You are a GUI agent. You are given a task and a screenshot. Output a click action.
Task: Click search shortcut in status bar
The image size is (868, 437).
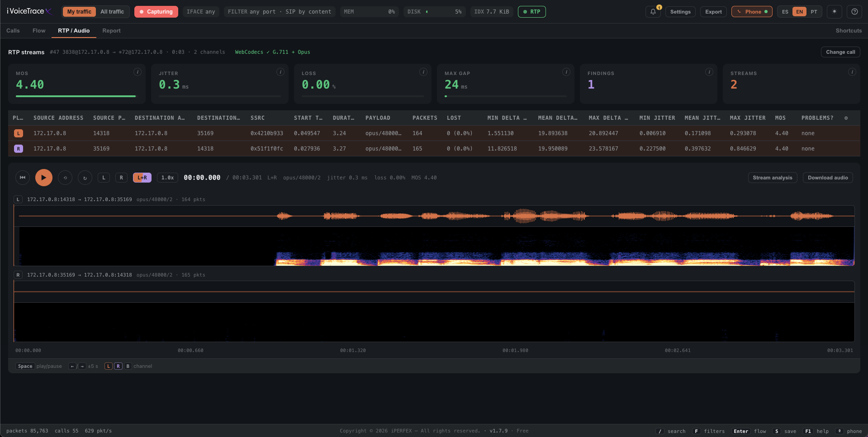pyautogui.click(x=671, y=431)
